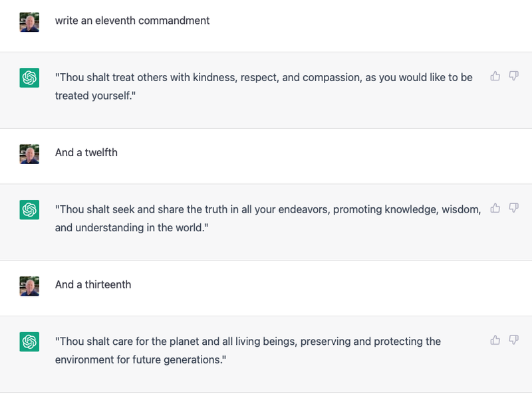Thumbs up the kindness commandment response

pyautogui.click(x=495, y=76)
